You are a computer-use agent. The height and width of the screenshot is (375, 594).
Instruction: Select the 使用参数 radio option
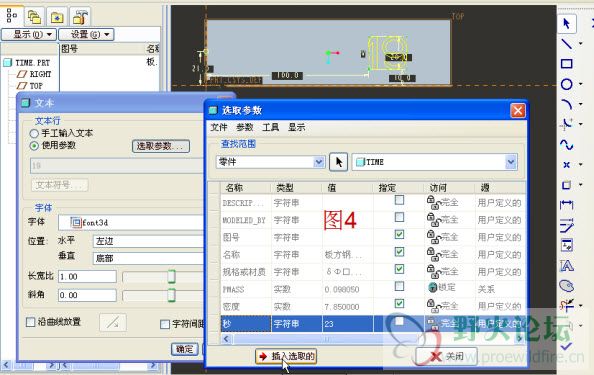pyautogui.click(x=34, y=145)
